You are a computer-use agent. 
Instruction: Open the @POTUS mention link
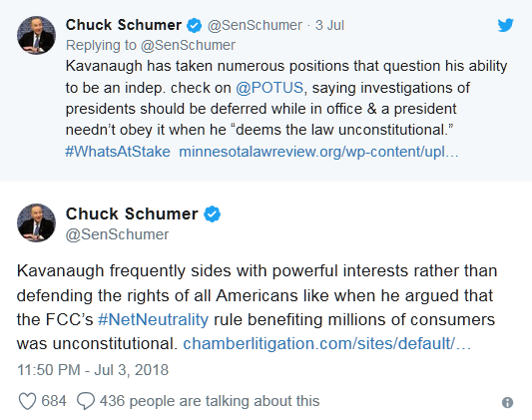tap(269, 88)
